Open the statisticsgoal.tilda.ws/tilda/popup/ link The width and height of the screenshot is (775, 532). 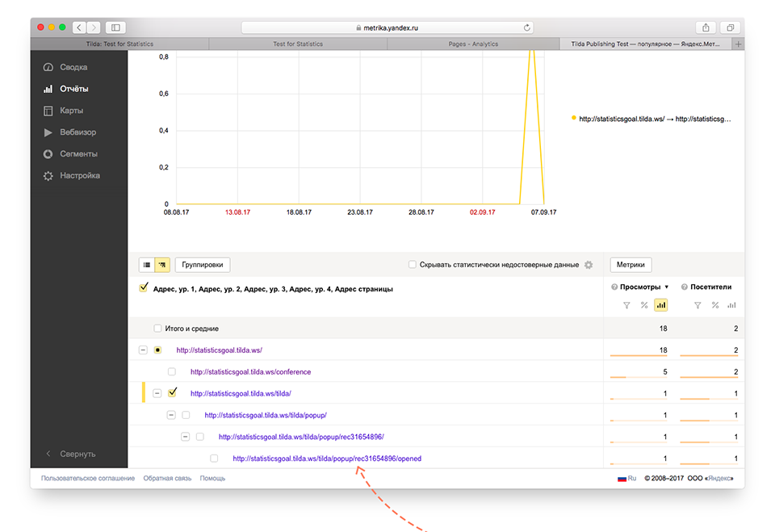(x=266, y=415)
